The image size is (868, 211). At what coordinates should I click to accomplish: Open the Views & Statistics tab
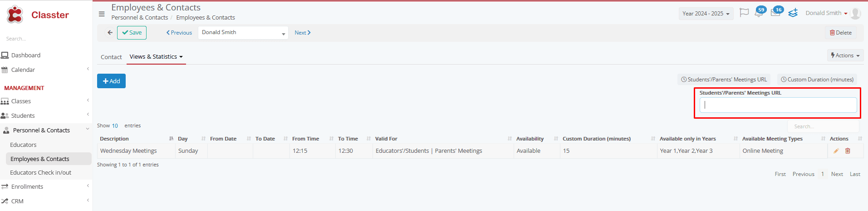156,57
